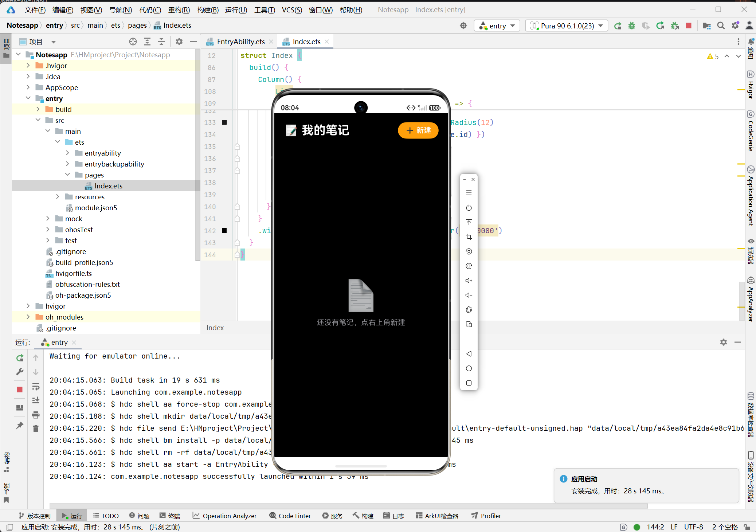Screen dimensions: 756x532
Task: Select Index.ets in project tree
Action: click(x=109, y=186)
